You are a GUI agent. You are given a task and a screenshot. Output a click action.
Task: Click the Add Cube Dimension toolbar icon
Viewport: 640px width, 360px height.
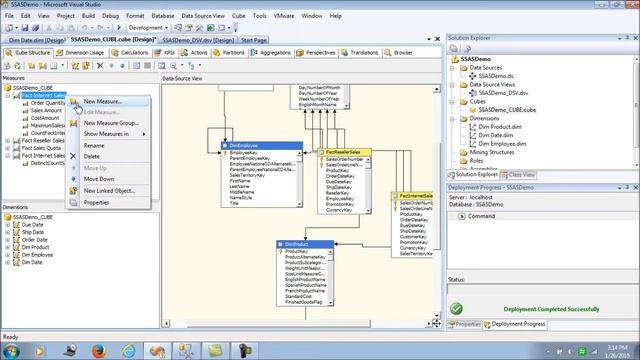coord(75,65)
